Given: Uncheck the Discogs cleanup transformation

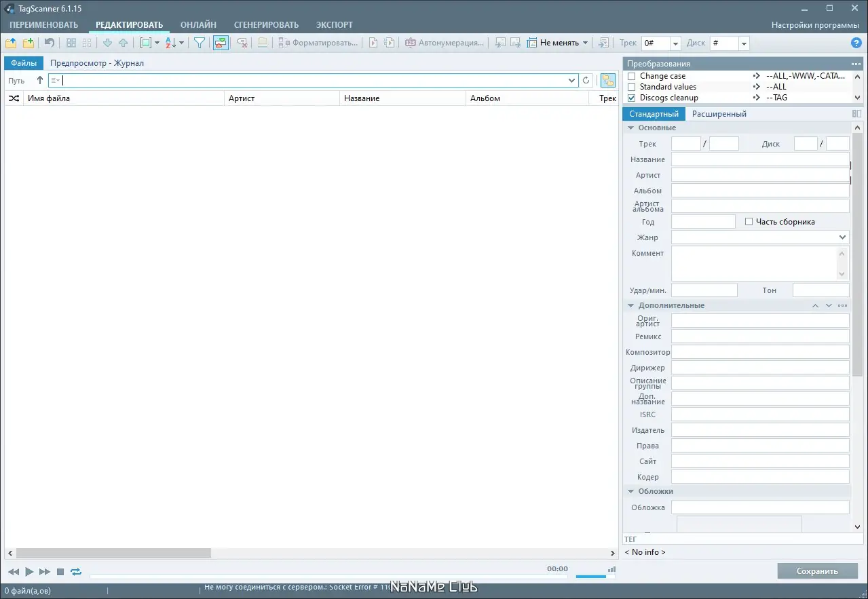Looking at the screenshot, I should tap(630, 97).
